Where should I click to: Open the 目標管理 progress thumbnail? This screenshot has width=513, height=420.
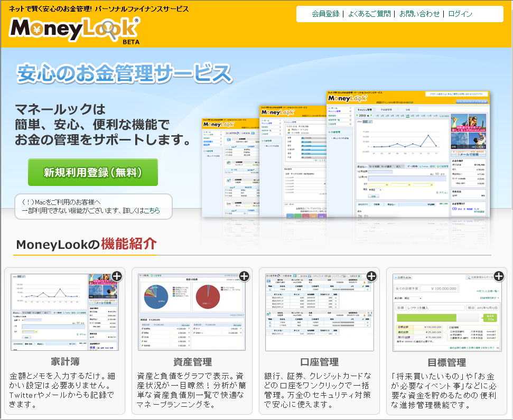[447, 313]
